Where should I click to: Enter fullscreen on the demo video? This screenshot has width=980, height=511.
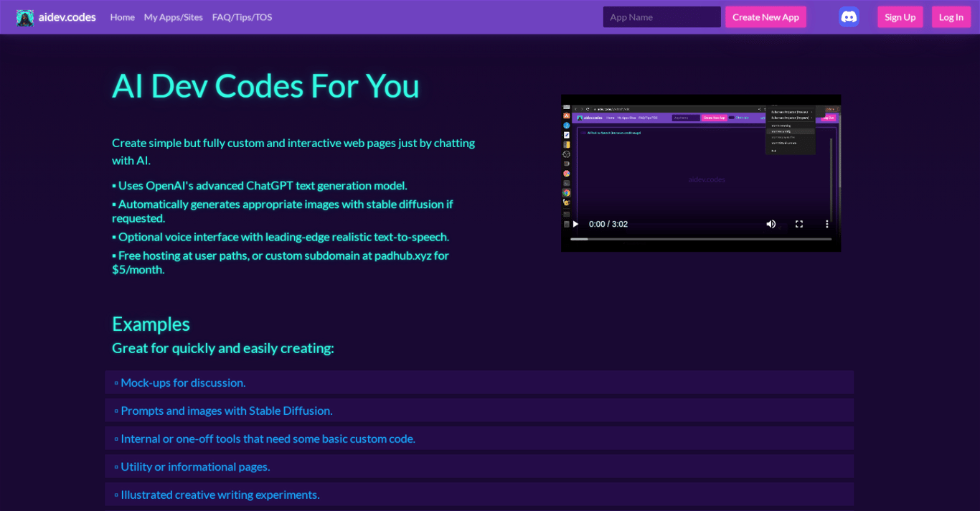[x=799, y=224]
